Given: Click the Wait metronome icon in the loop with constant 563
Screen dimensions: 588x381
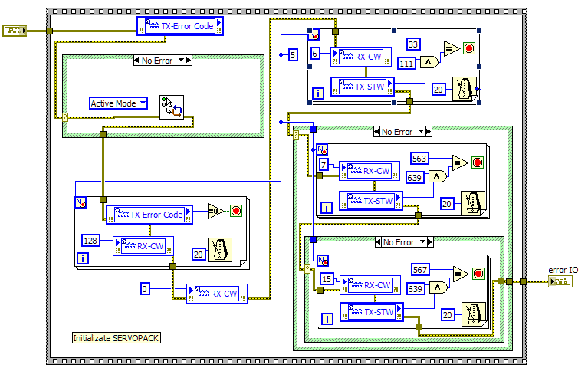Looking at the screenshot, I should [x=473, y=203].
